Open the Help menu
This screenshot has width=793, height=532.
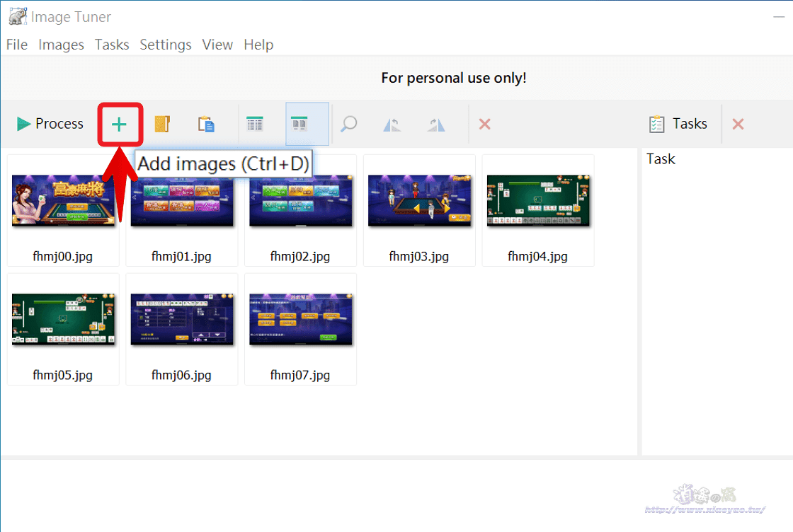(258, 45)
